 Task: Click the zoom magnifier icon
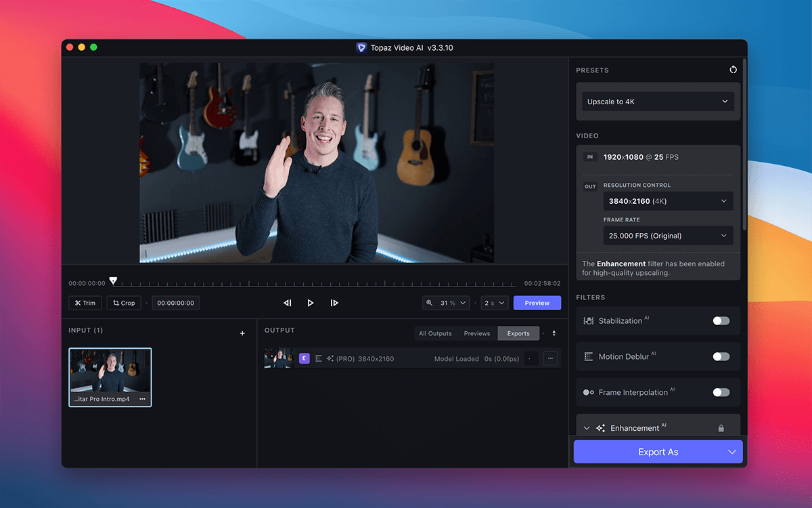[429, 303]
